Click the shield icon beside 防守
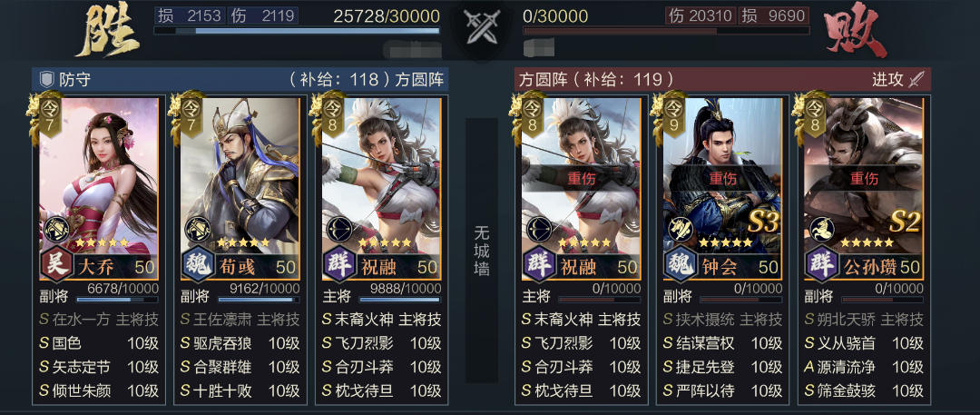 46,80
